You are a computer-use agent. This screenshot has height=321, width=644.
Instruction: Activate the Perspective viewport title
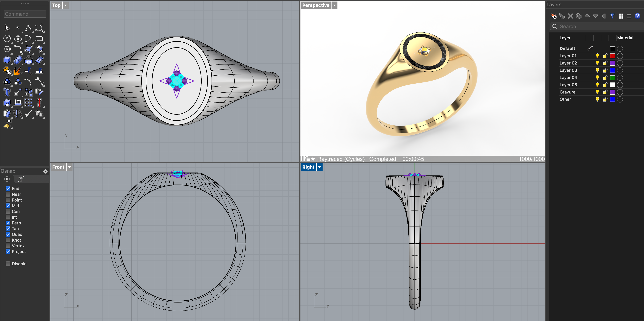316,5
